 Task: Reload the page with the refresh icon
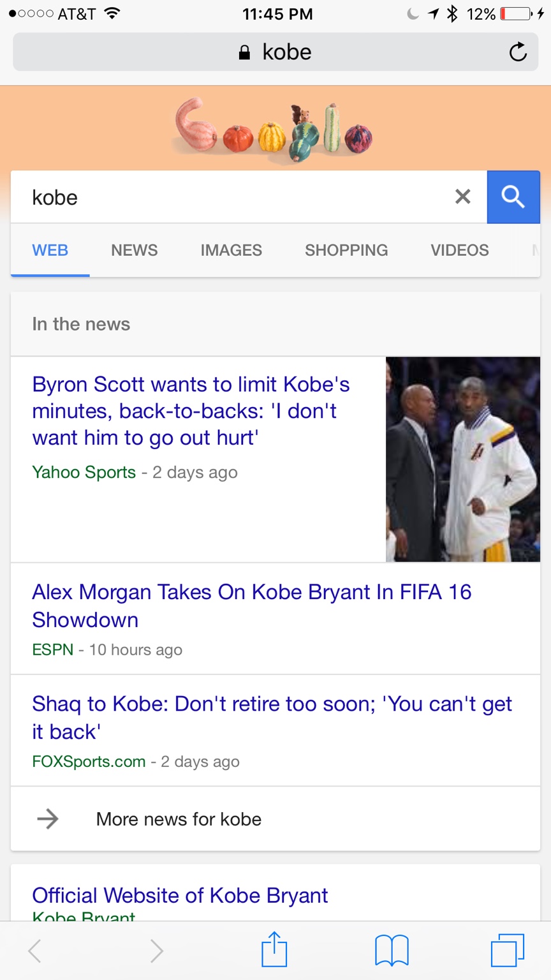coord(518,52)
